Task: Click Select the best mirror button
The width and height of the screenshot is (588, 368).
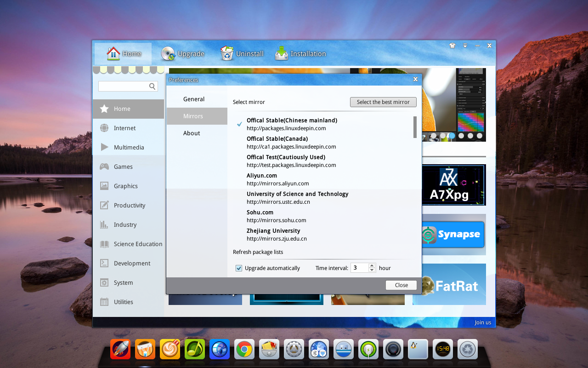Action: 383,102
